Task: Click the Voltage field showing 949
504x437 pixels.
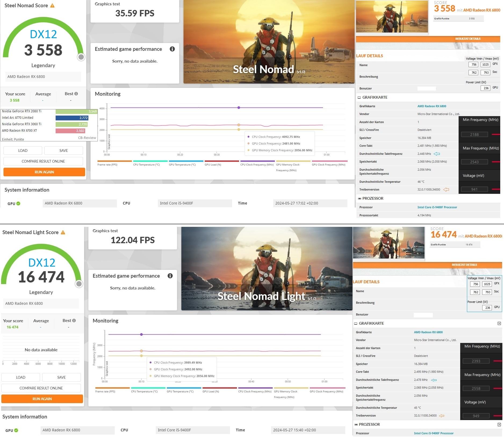Action: [476, 416]
